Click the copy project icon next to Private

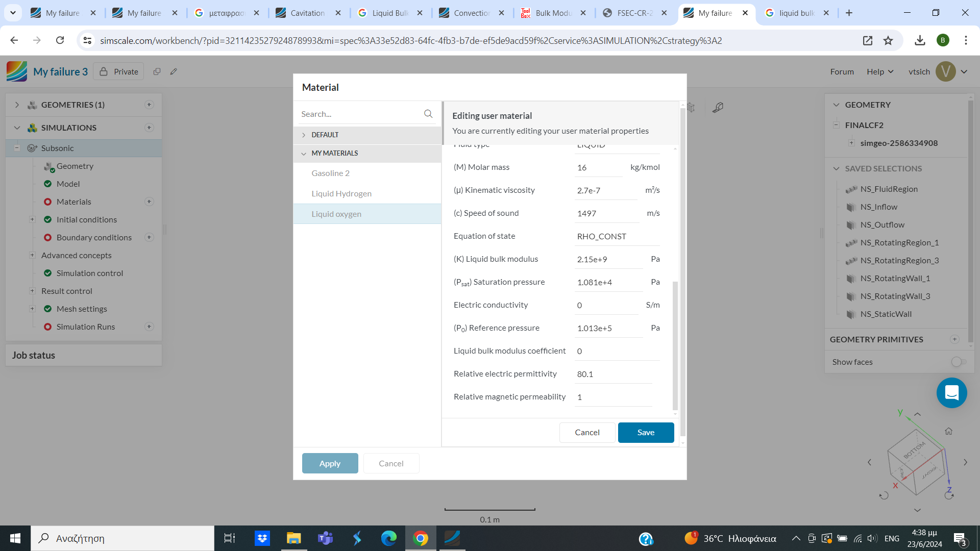point(157,71)
